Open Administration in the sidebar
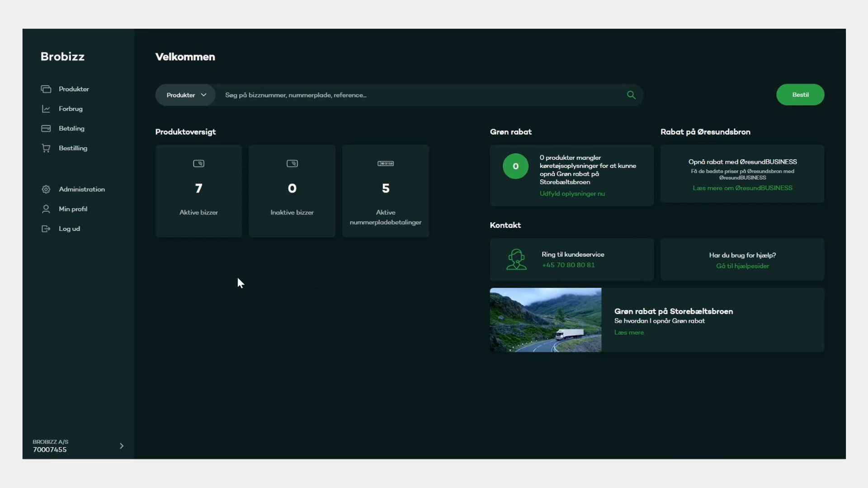Image resolution: width=868 pixels, height=488 pixels. [82, 189]
